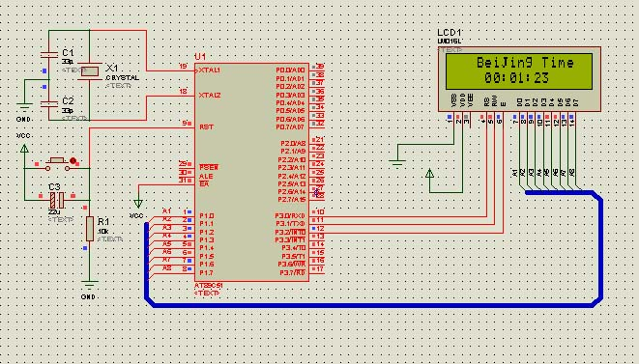The height and width of the screenshot is (364, 639).
Task: Click the P0.7/AD7 pin label
Action: (x=290, y=127)
